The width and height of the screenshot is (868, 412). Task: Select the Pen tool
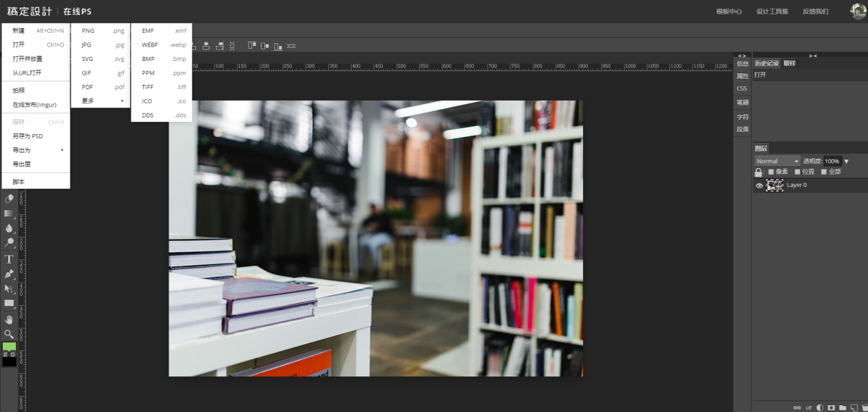coord(9,274)
